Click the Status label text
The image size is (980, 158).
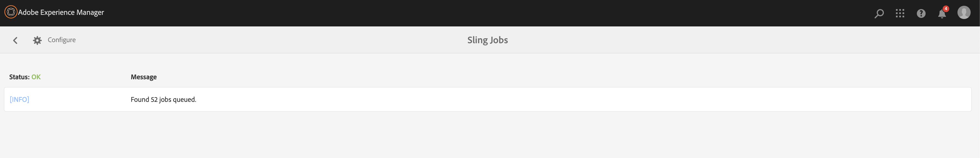pos(19,77)
